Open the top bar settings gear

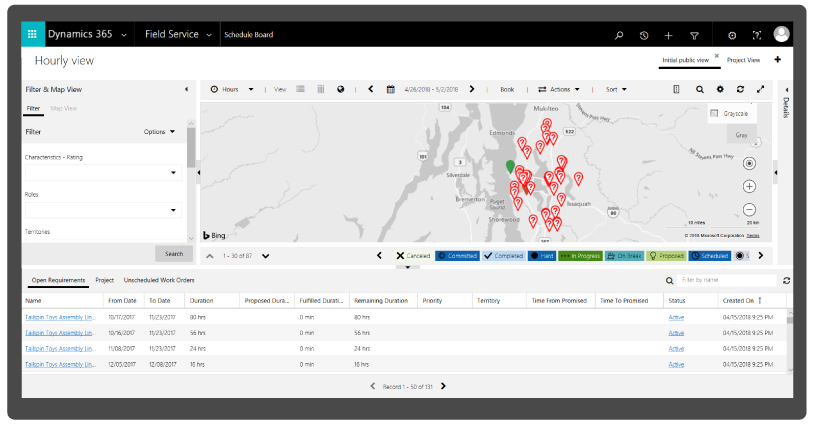pos(732,35)
